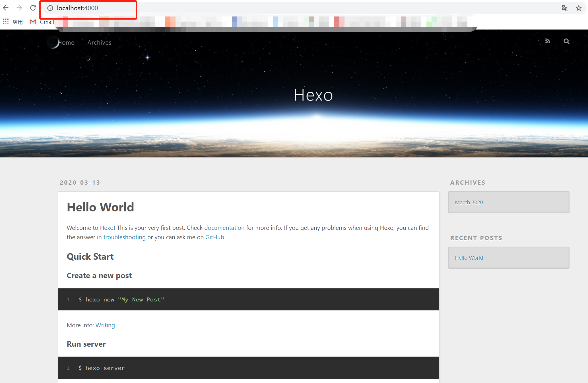Reload the page with refresh icon
Image resolution: width=588 pixels, height=383 pixels.
[33, 8]
